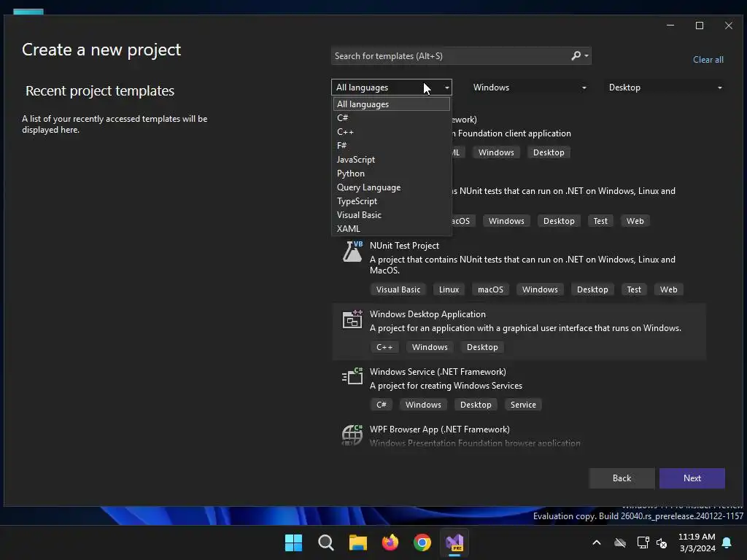Click the network display tray icon

click(643, 542)
